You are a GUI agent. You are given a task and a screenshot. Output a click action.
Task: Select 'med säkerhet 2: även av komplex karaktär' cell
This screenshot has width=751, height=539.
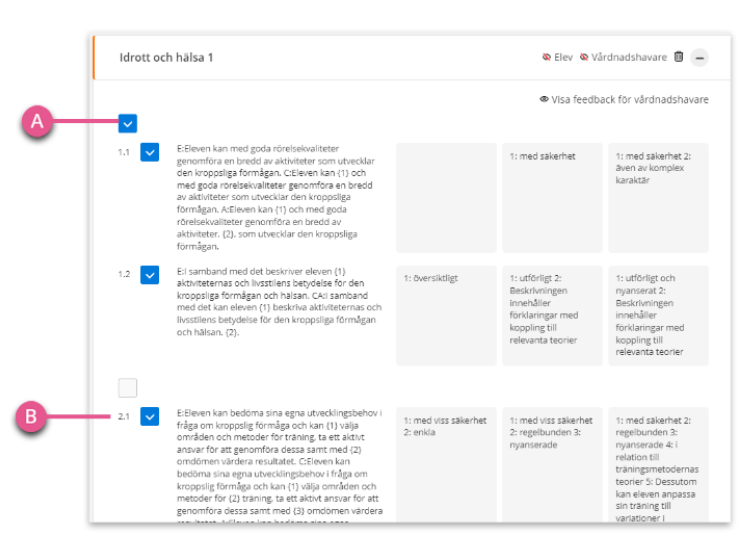pyautogui.click(x=659, y=198)
